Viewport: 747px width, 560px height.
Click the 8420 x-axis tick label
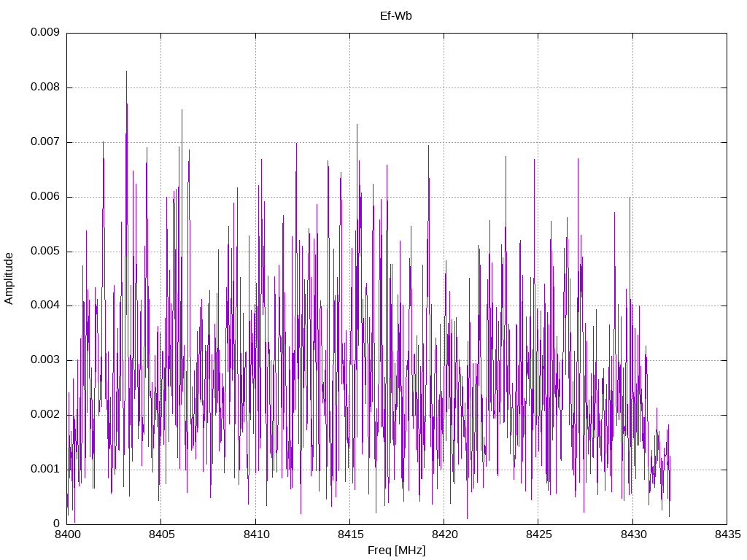pos(444,534)
